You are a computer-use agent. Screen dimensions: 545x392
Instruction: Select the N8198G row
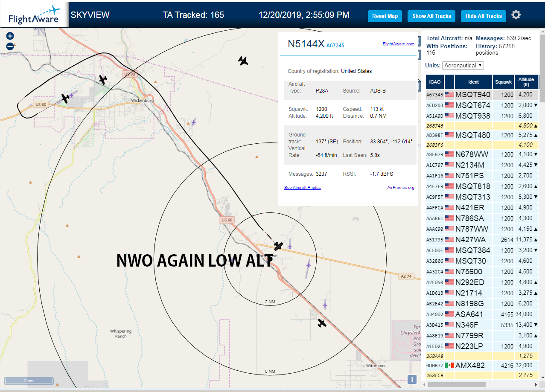(x=482, y=304)
